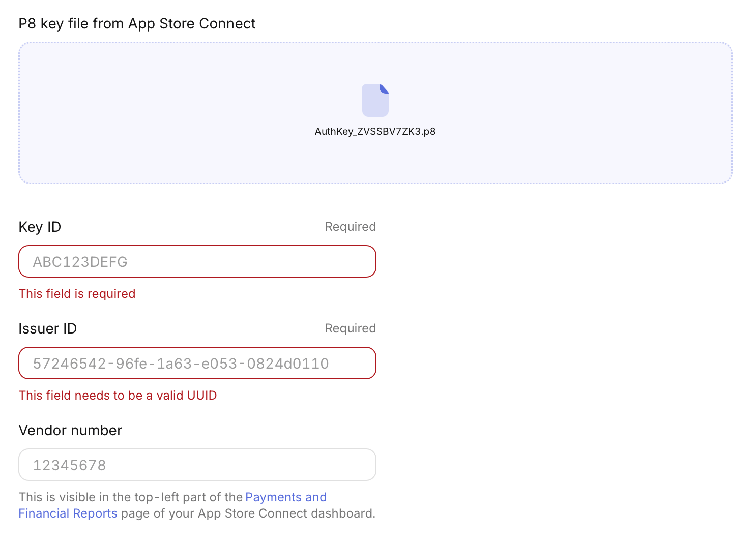Click the vendor number helper text below the field
The height and width of the screenshot is (545, 756).
point(197,505)
